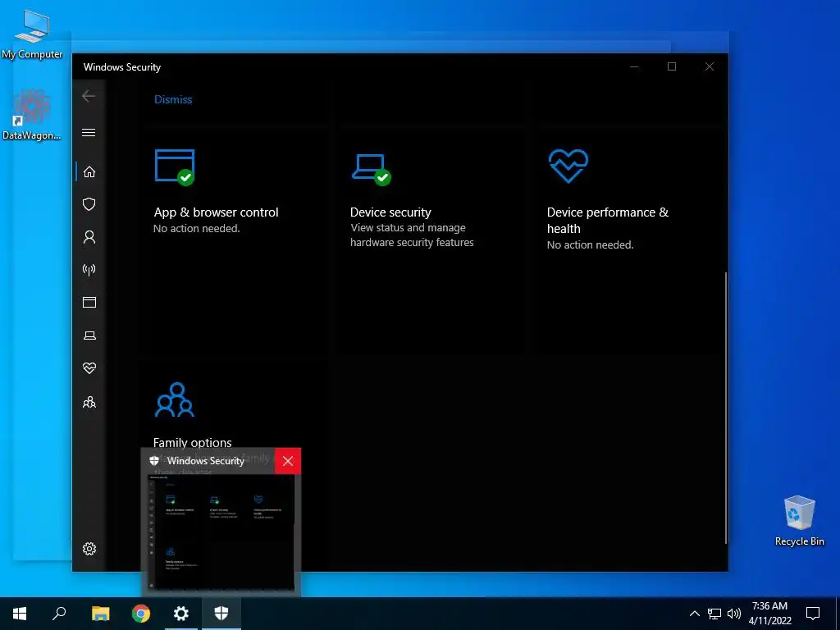This screenshot has height=630, width=840.
Task: Open Device performance heart sidebar icon
Action: point(89,368)
